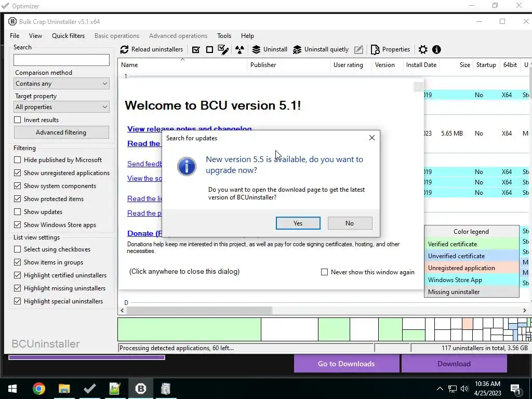
Task: Open File Explorer from the taskbar
Action: [x=64, y=389]
